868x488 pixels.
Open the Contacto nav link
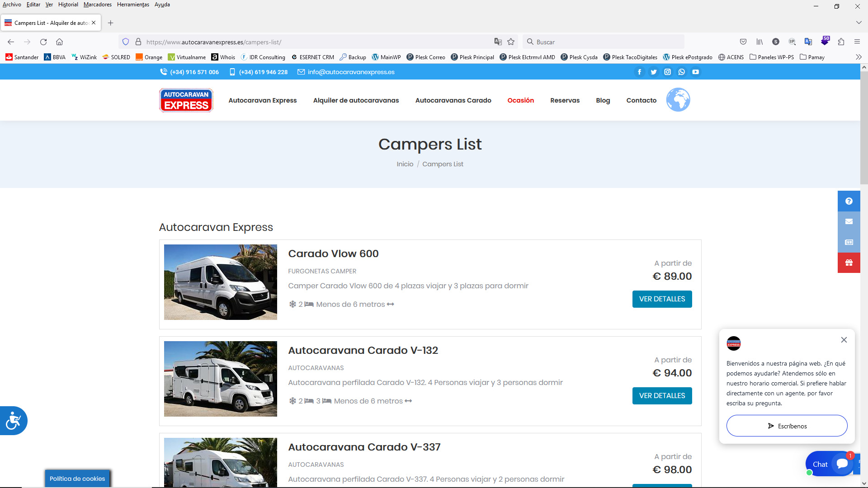click(x=641, y=100)
